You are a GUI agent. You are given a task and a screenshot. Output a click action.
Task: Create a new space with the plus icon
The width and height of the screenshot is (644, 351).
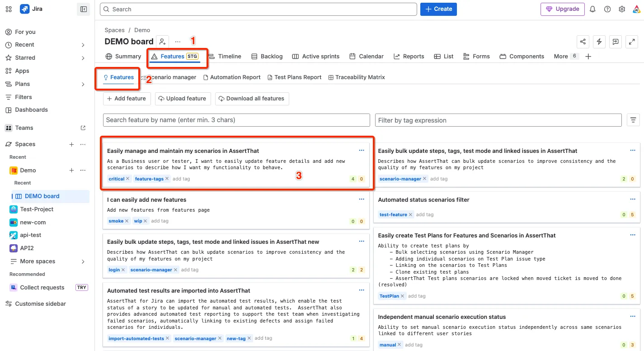coord(71,144)
